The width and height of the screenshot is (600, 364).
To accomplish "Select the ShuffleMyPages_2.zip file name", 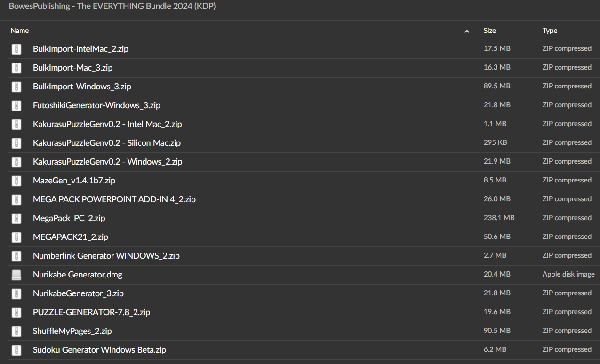I will click(72, 331).
